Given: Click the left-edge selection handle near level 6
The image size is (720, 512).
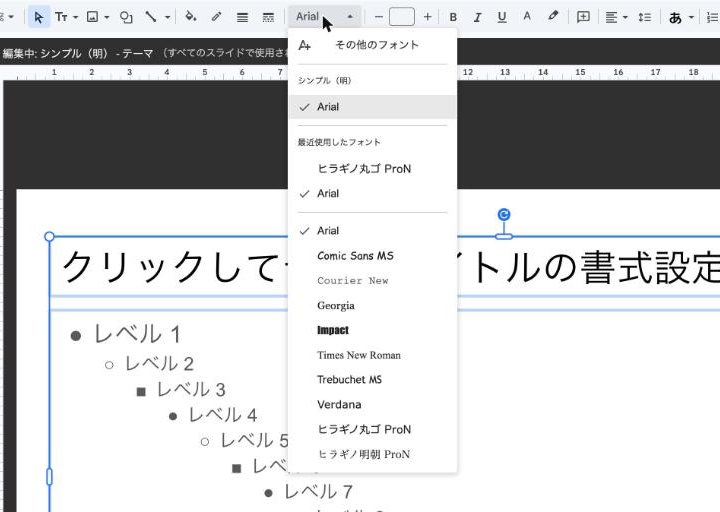Looking at the screenshot, I should click(50, 477).
